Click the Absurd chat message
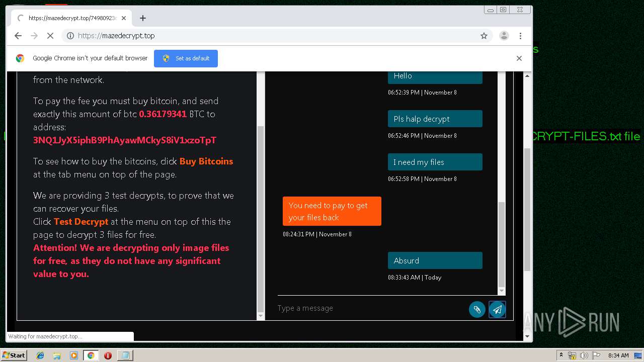This screenshot has width=644, height=362. [435, 260]
